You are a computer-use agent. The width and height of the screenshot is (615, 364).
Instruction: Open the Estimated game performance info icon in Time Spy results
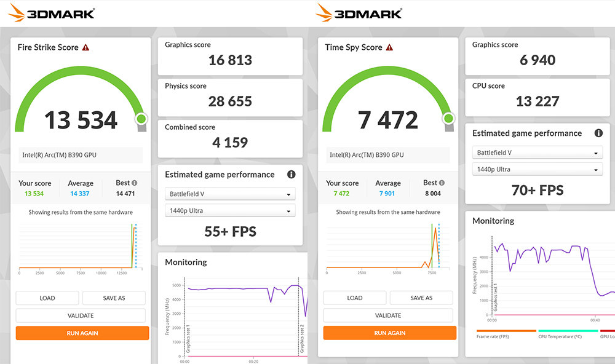pyautogui.click(x=598, y=133)
